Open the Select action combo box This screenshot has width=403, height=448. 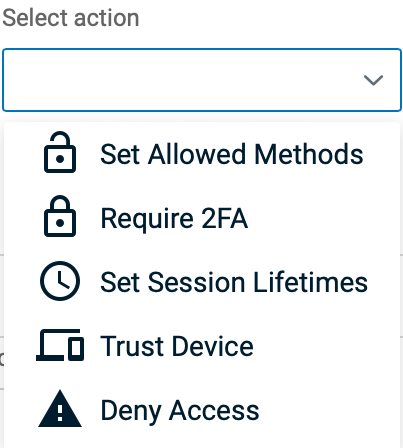coord(202,80)
